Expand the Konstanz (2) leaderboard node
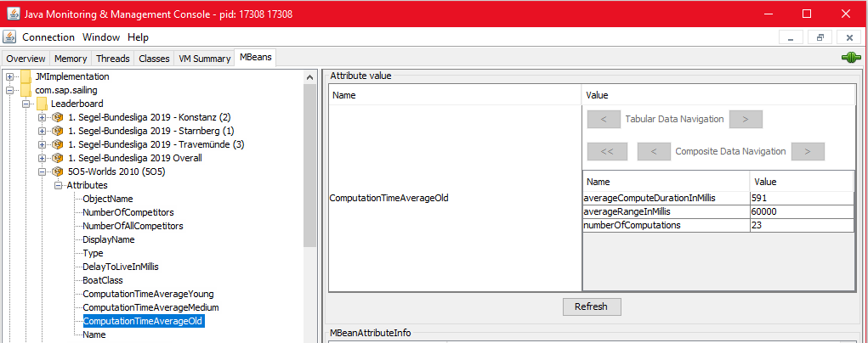 point(42,117)
